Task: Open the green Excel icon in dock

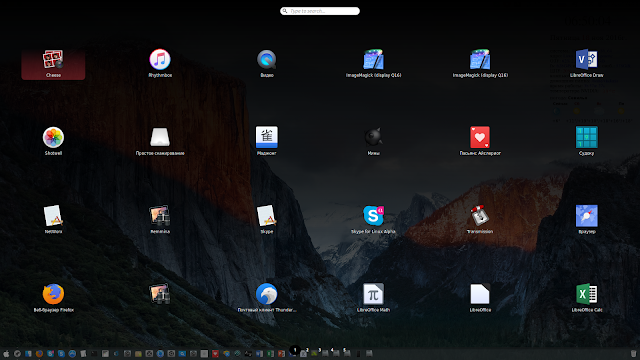Action: [271, 354]
